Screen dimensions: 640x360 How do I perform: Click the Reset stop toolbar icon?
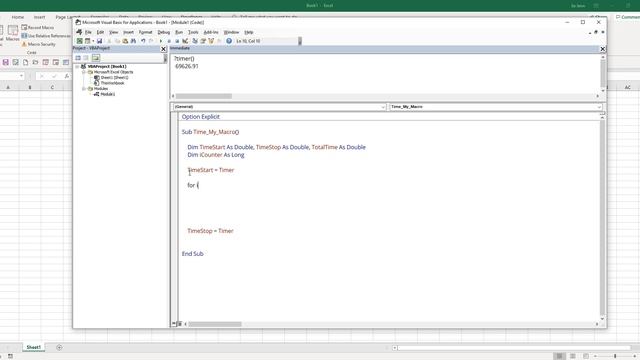pos(177,41)
